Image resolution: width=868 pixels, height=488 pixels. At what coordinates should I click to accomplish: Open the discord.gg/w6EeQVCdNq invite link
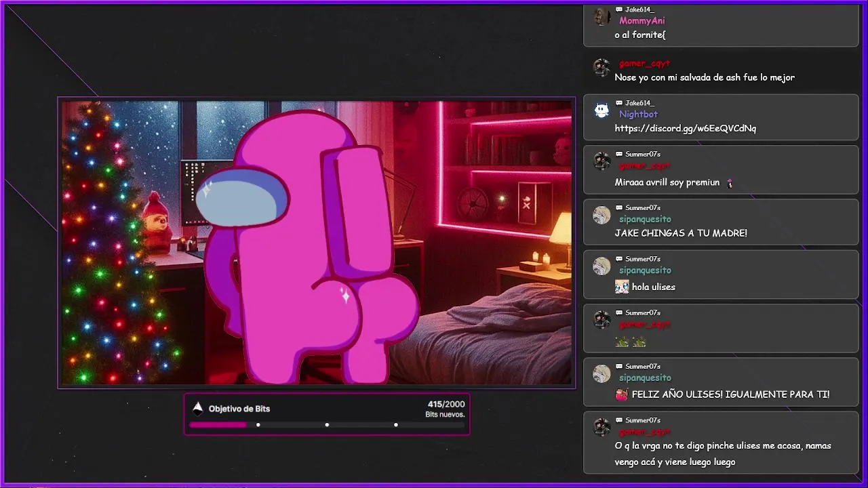(x=686, y=128)
